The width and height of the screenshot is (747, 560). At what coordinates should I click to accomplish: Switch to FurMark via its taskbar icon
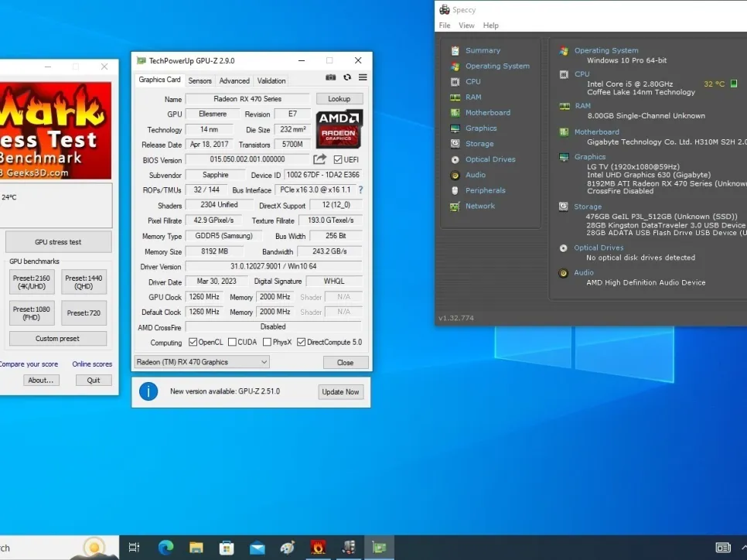click(318, 547)
